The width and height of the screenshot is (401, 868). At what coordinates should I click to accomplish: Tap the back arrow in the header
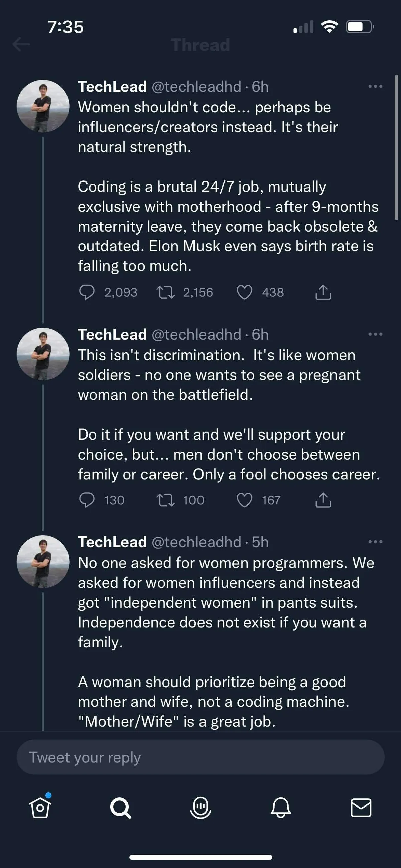(x=21, y=44)
